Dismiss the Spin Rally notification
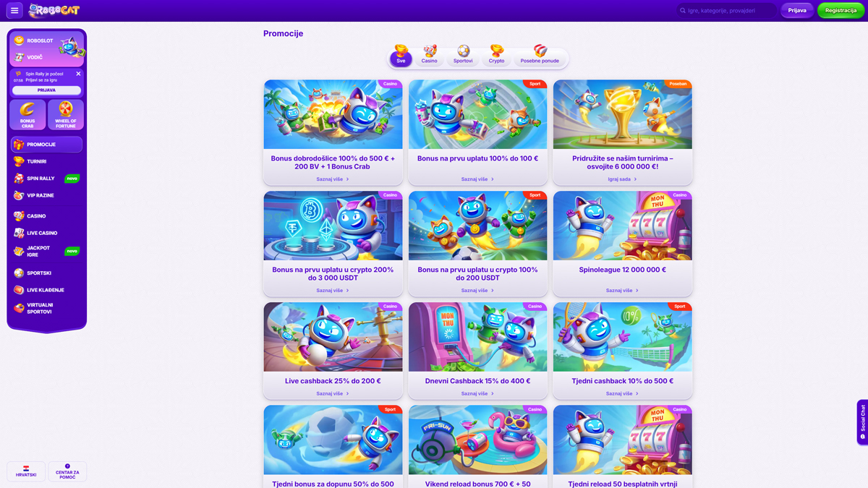Image resolution: width=868 pixels, height=488 pixels. (78, 74)
